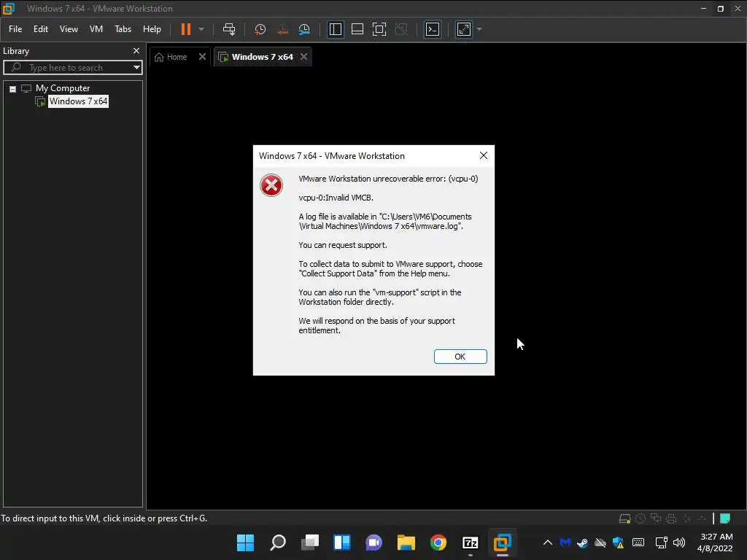
Task: Click the touch keyboard tray icon
Action: [x=638, y=542]
